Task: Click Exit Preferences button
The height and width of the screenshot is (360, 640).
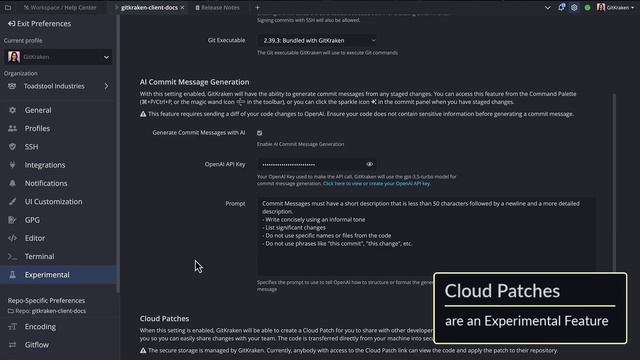Action: click(39, 24)
